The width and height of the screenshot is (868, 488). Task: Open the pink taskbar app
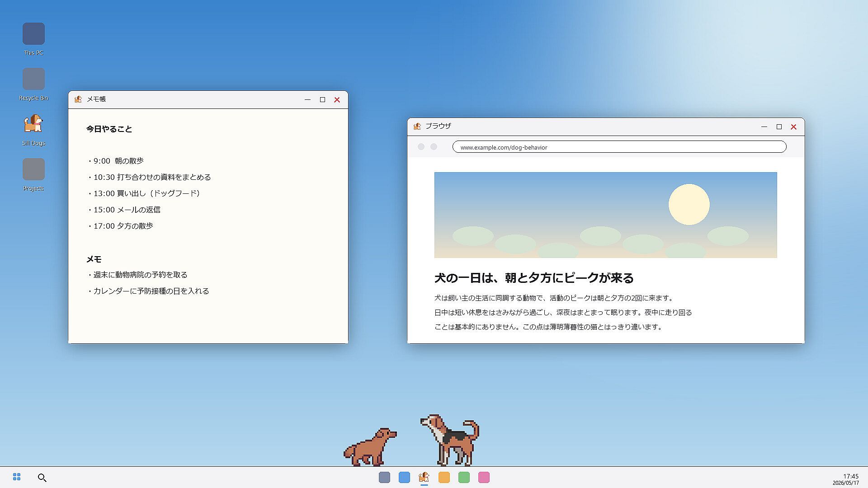coord(484,477)
